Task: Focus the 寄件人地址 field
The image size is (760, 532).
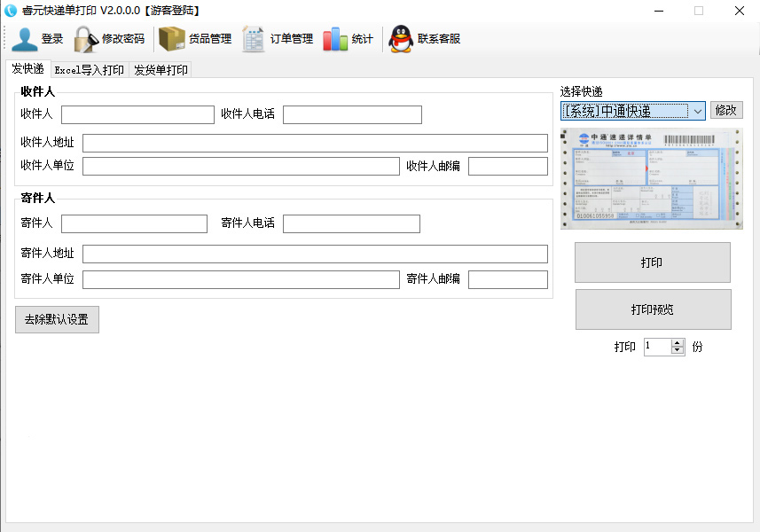Action: point(315,254)
